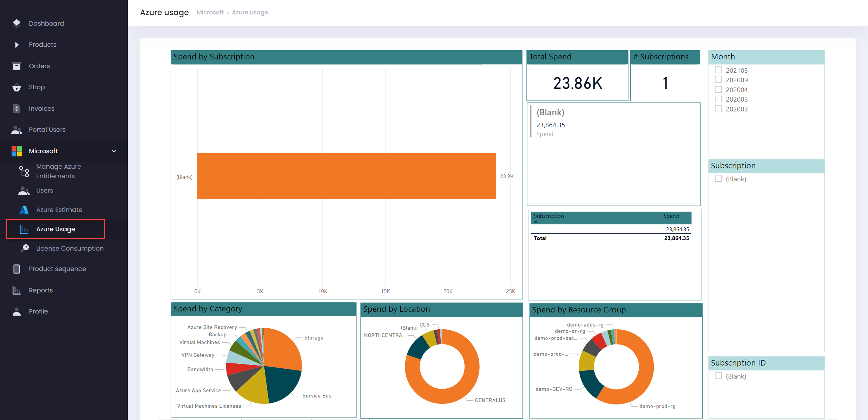Image resolution: width=868 pixels, height=420 pixels.
Task: Click the Azure Usage chart icon
Action: pos(24,229)
